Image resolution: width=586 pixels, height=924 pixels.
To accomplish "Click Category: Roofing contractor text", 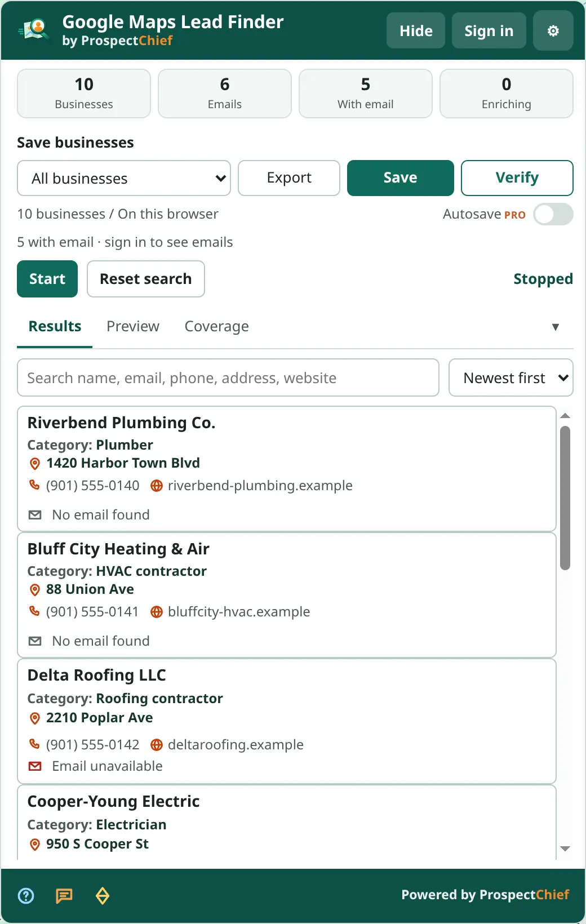I will [125, 699].
